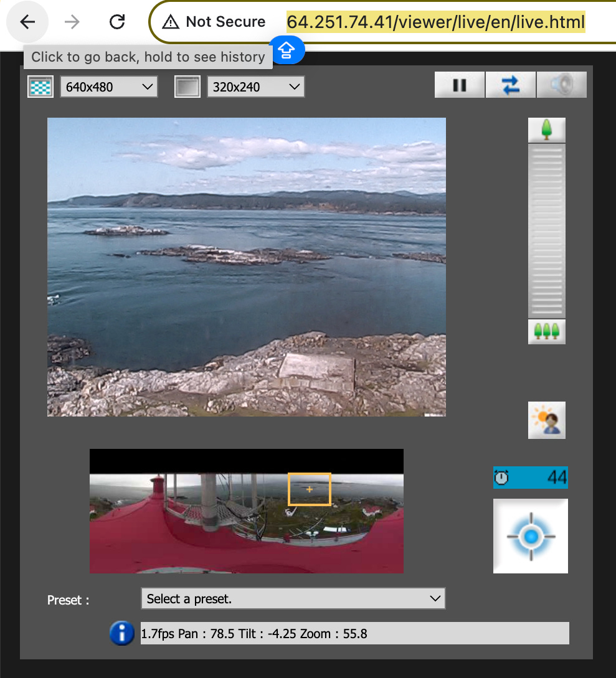This screenshot has width=616, height=678.
Task: Open the Select a preset dropdown
Action: coord(293,598)
